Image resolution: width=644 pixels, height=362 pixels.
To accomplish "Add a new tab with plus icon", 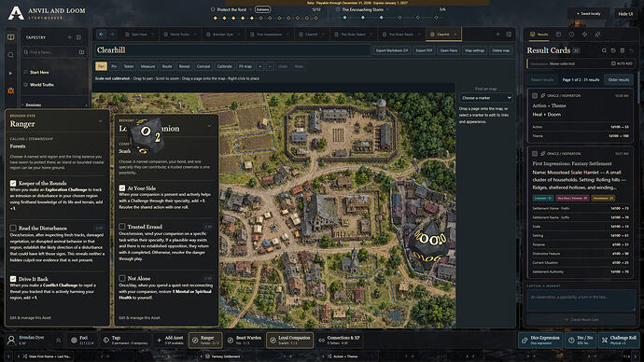I will pos(497,35).
